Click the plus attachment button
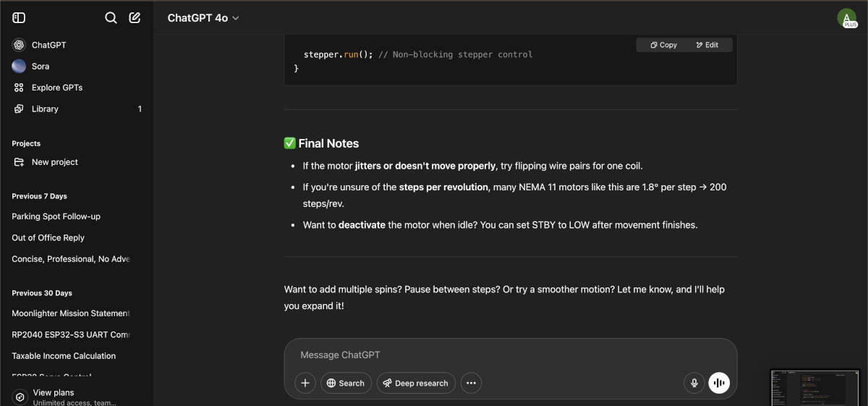 (x=305, y=383)
